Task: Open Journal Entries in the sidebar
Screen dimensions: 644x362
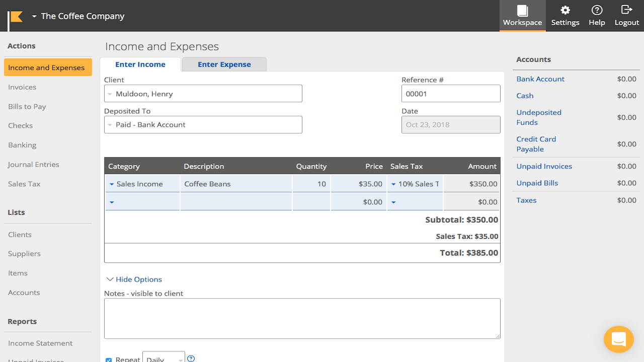Action: [x=34, y=164]
